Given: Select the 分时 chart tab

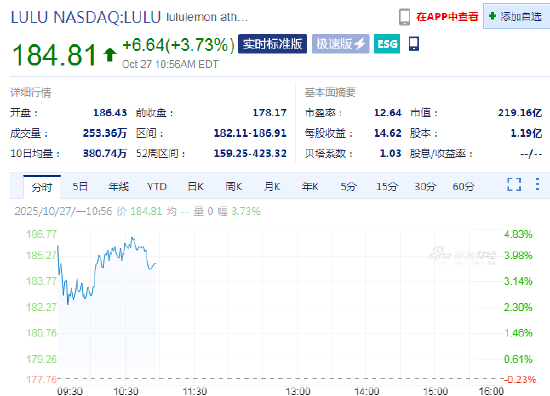Looking at the screenshot, I should click(x=42, y=187).
